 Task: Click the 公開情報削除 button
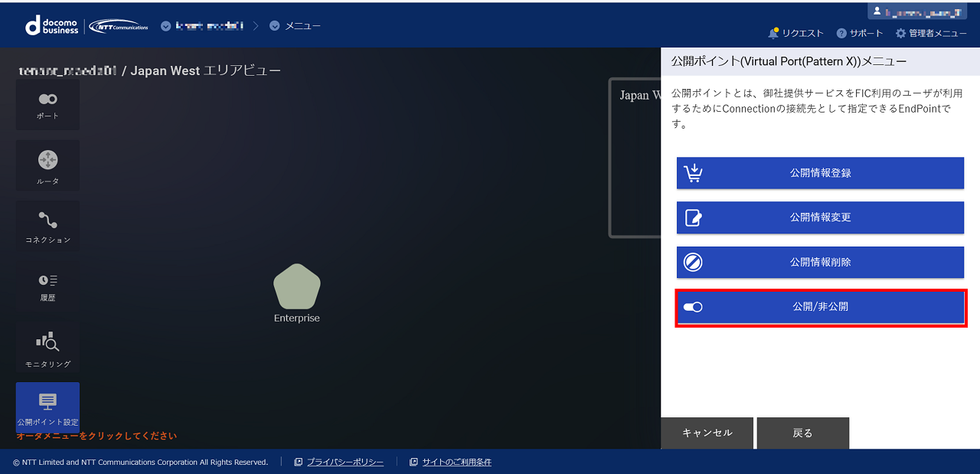(x=820, y=262)
